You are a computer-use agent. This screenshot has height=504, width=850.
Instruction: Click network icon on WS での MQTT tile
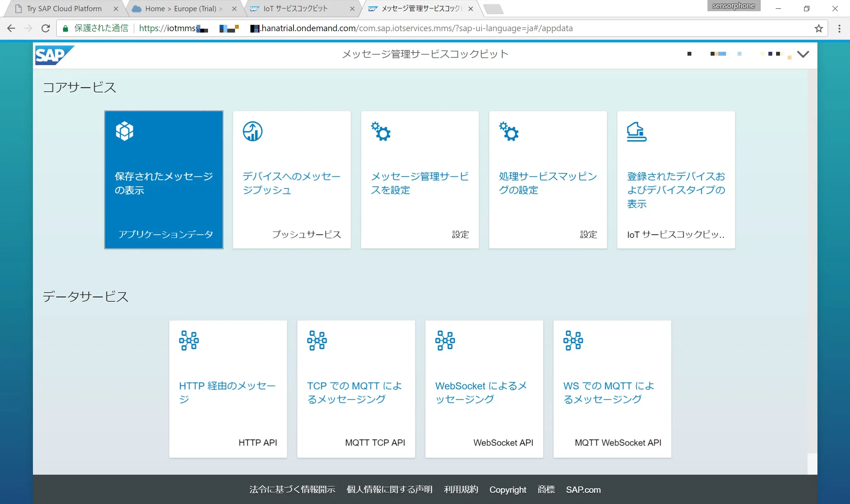(573, 341)
